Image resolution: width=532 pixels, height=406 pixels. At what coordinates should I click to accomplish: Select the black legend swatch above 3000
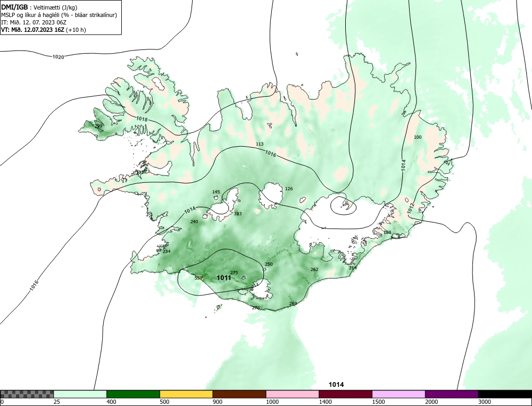(505, 394)
